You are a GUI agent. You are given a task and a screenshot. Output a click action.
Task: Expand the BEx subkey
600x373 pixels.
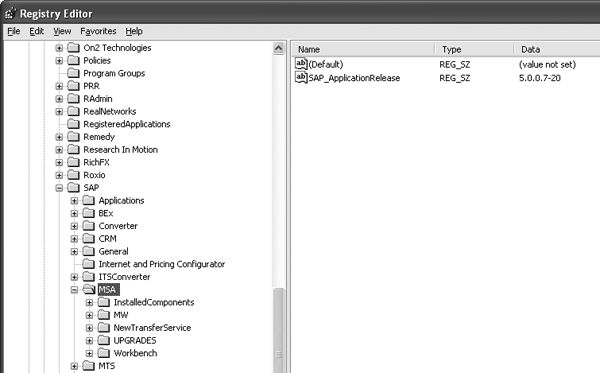(74, 213)
